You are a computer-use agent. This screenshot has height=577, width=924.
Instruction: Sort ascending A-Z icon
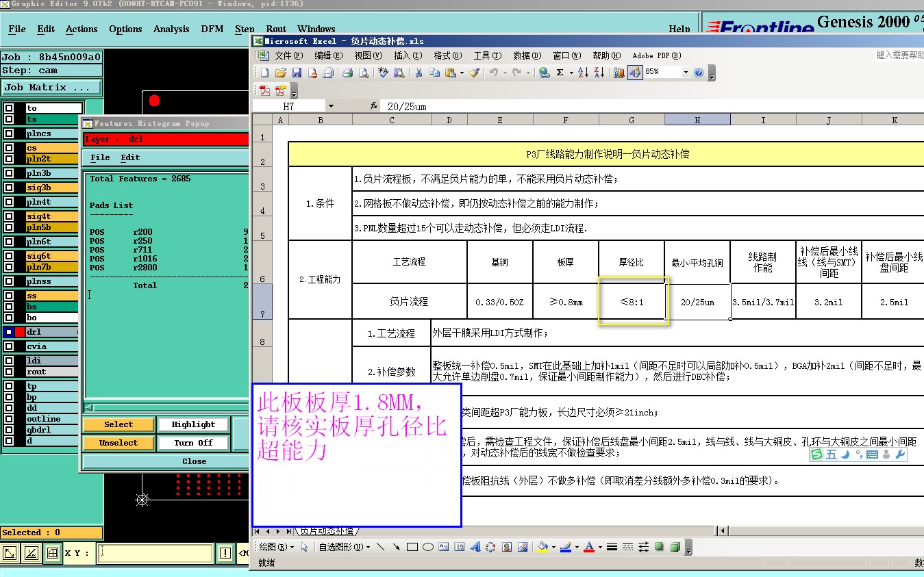coord(583,73)
